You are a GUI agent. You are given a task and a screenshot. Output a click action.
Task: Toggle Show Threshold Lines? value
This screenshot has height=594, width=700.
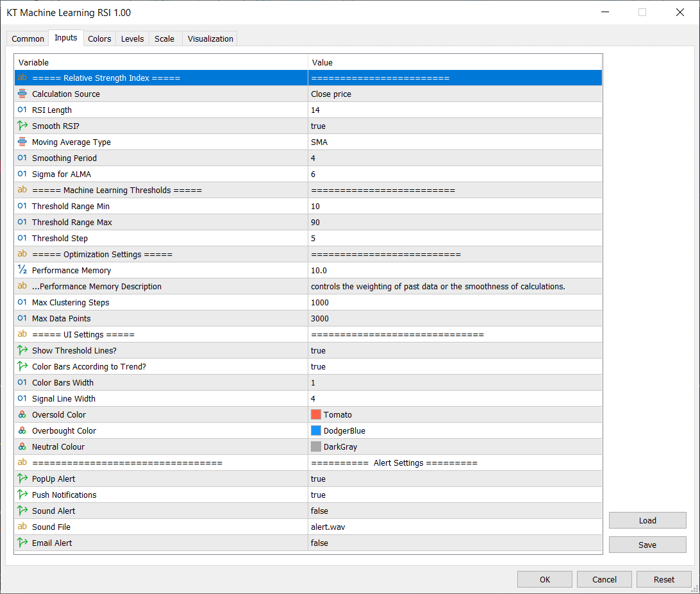click(454, 351)
